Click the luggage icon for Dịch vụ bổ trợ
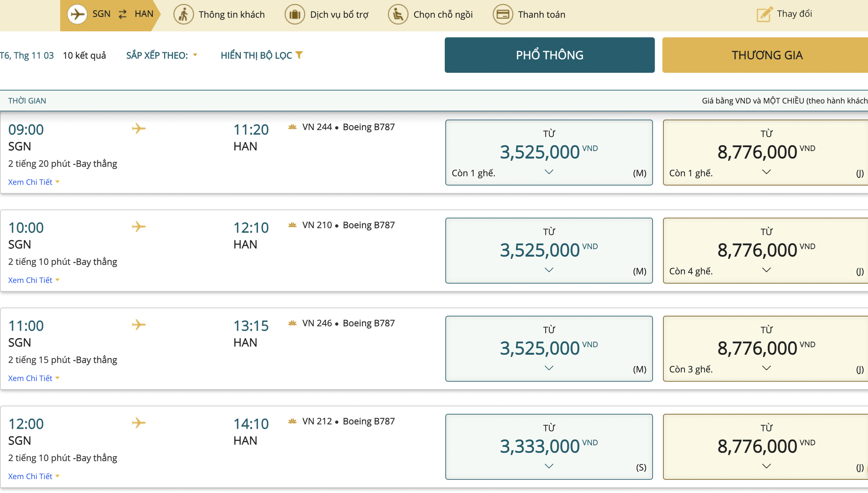868x493 pixels. click(x=295, y=14)
